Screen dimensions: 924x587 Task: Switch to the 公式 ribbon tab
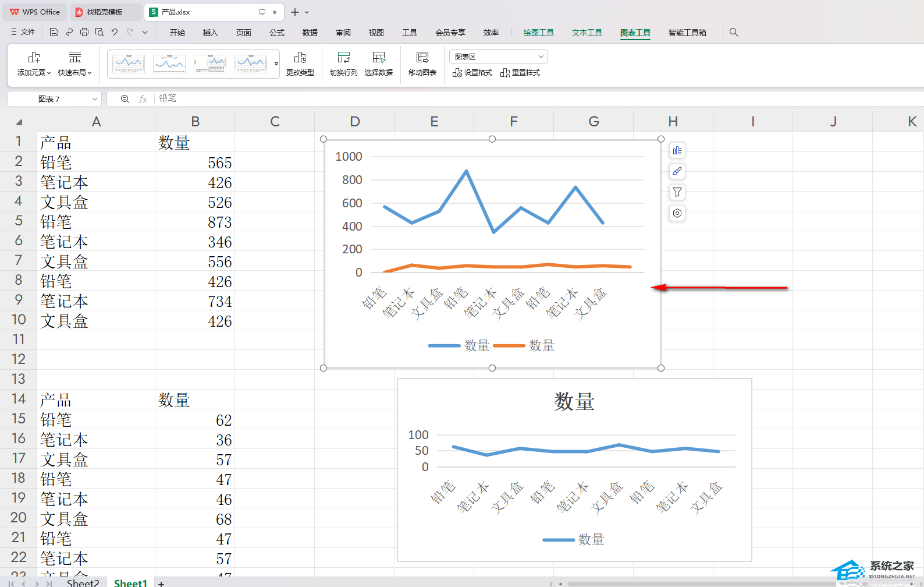pyautogui.click(x=277, y=33)
